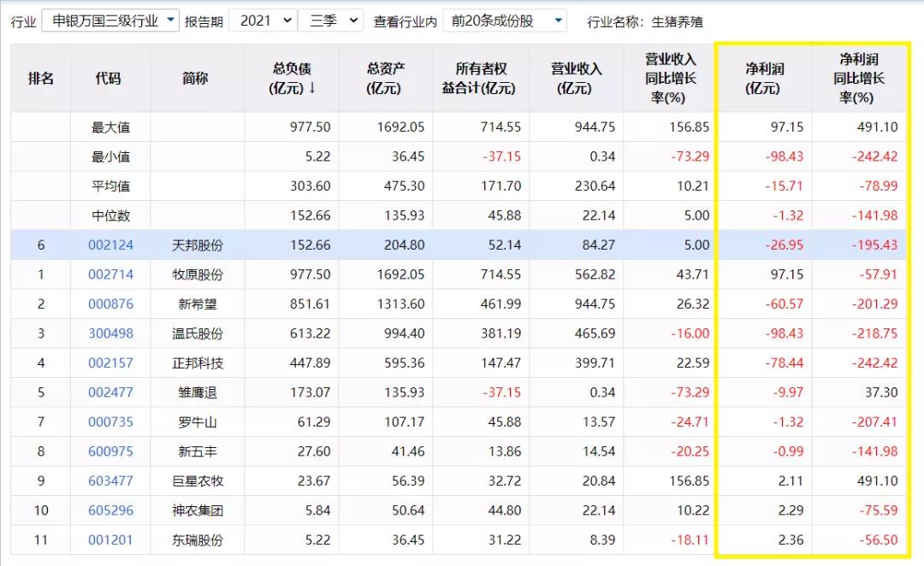Click the 最大值 row label
Screen dimensions: 924x566
click(110, 127)
